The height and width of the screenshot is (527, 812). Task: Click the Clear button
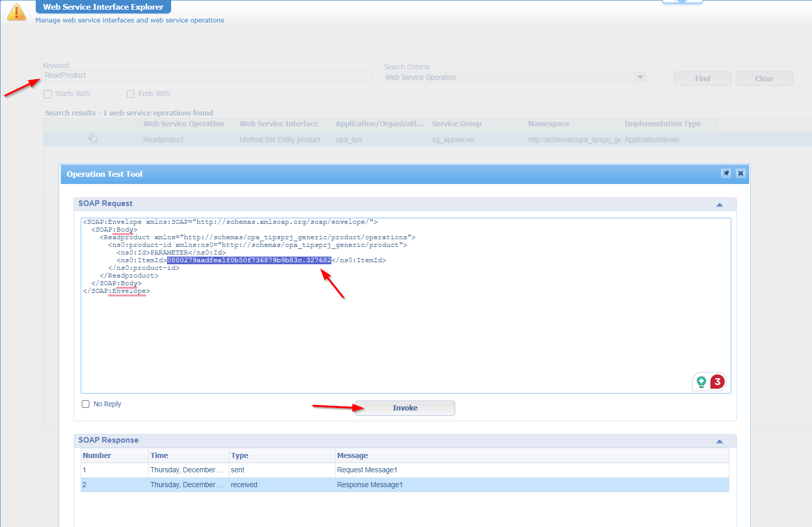pyautogui.click(x=764, y=79)
